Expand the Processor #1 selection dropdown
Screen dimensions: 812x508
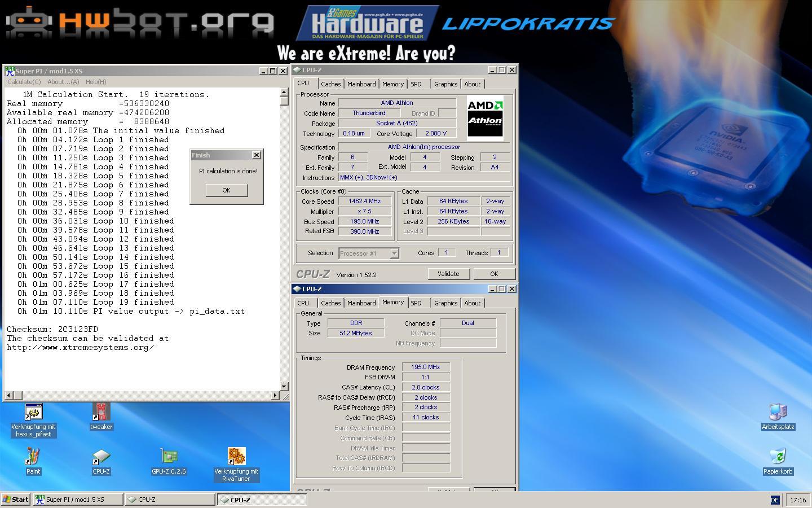pos(395,253)
